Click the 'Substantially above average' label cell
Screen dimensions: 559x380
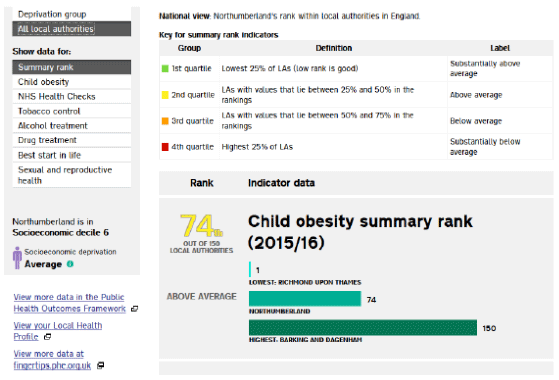point(500,68)
